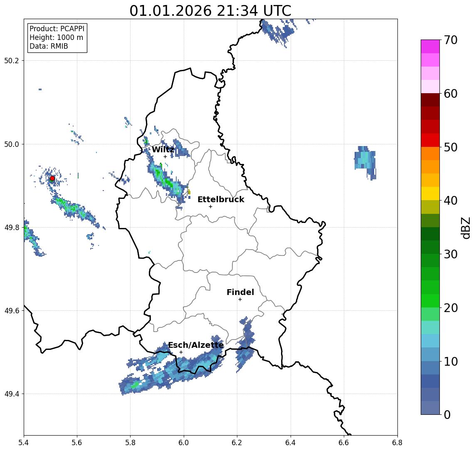Pick the orange colorbar swatch below 50
The image size is (476, 451).
pyautogui.click(x=430, y=154)
